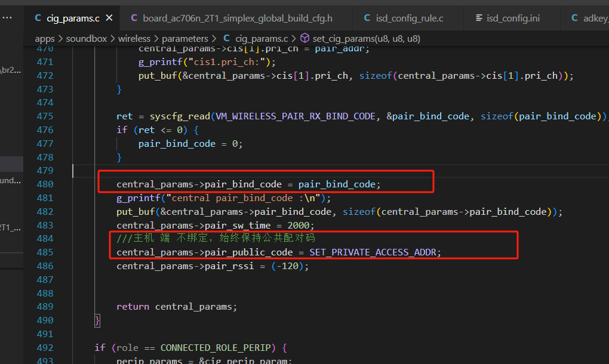Screen dimensions: 609x364
Task: Click the C file icon in the breadcrumb
Action: point(226,38)
